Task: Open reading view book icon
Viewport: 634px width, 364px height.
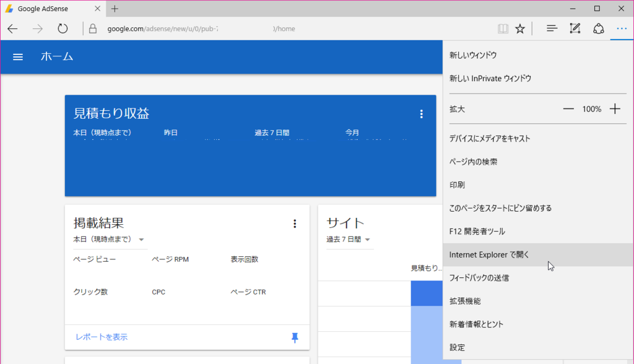Action: point(503,28)
